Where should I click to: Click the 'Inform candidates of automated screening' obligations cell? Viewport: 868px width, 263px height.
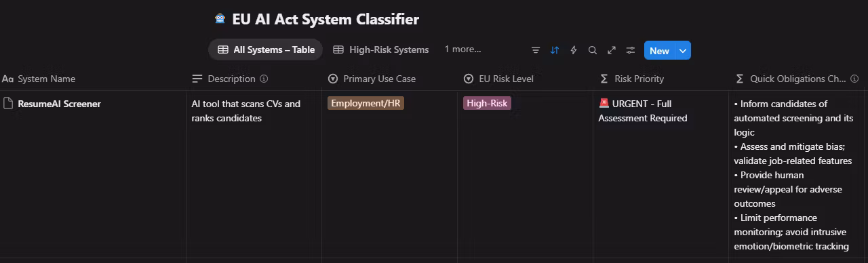[797, 175]
